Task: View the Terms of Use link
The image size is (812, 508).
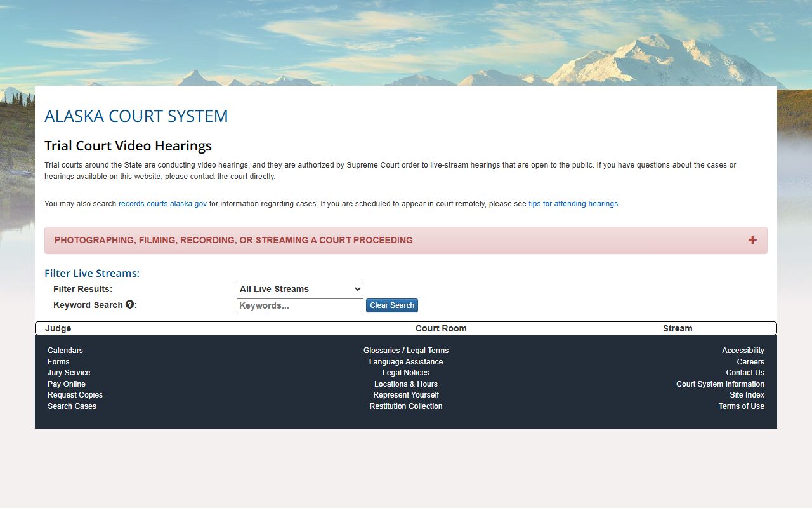Action: click(741, 406)
